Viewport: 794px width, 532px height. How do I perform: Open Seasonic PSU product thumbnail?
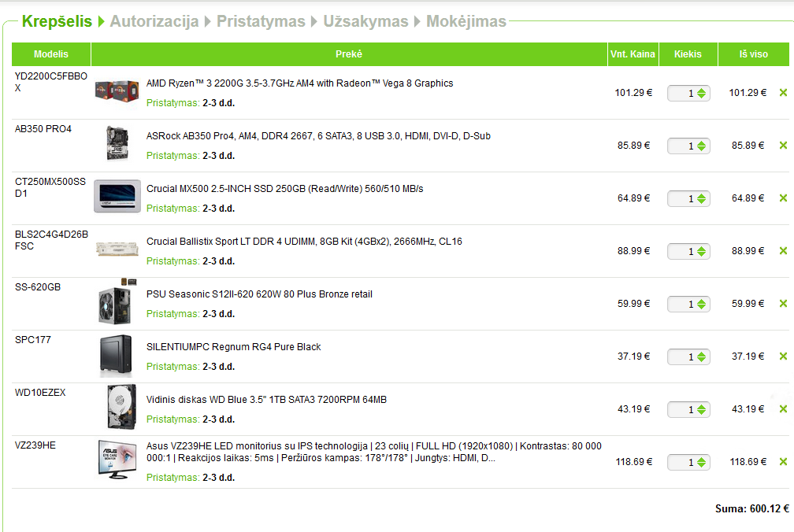117,302
